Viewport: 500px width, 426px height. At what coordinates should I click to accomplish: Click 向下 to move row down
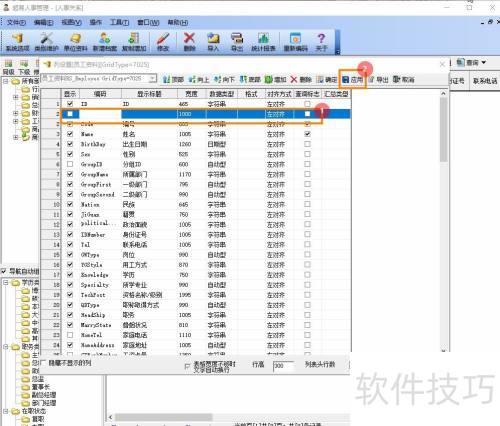tap(224, 80)
